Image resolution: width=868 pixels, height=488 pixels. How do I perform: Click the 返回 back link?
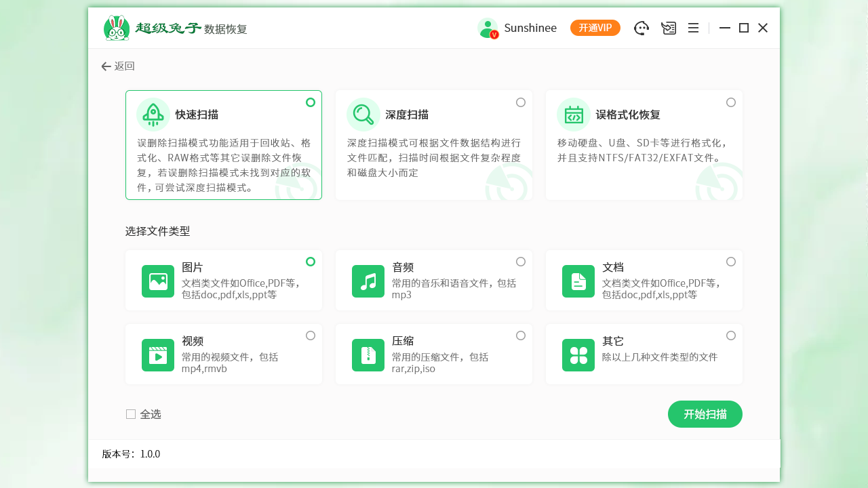coord(118,66)
